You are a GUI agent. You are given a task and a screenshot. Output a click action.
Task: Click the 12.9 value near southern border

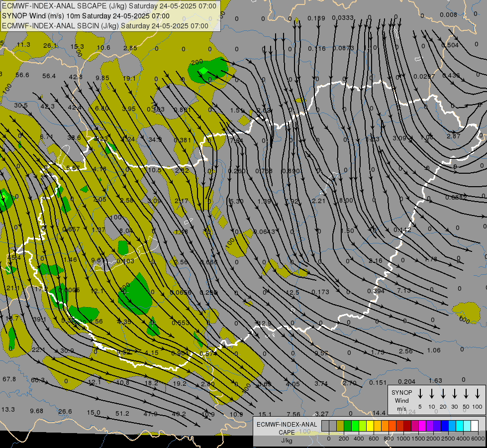(x=264, y=324)
